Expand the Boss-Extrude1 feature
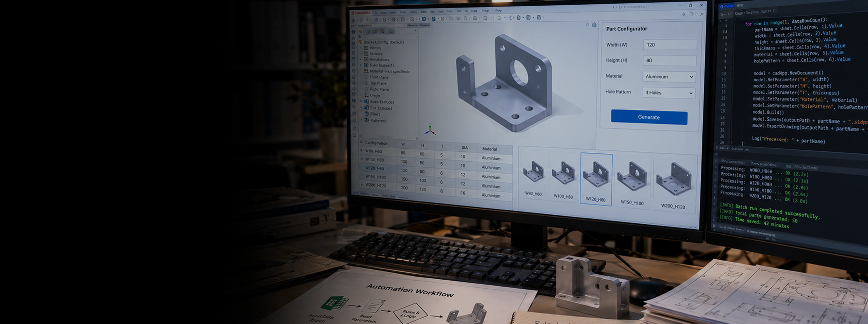Screen dimensions: 868x324 click(x=361, y=102)
